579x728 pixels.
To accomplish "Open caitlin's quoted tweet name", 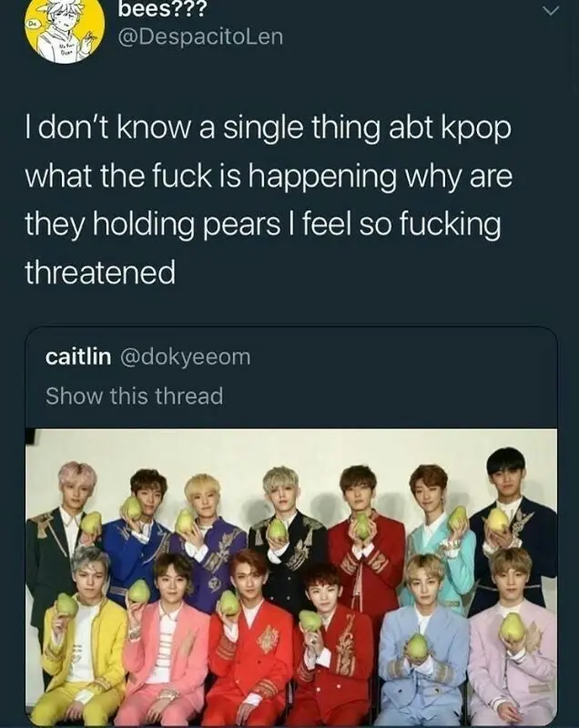I will [x=78, y=356].
